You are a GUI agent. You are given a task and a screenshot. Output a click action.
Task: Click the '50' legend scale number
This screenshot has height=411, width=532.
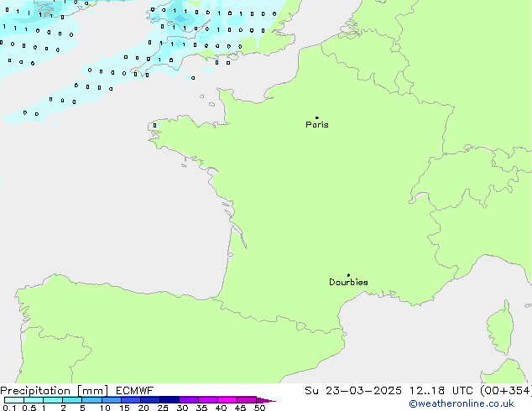pos(259,408)
